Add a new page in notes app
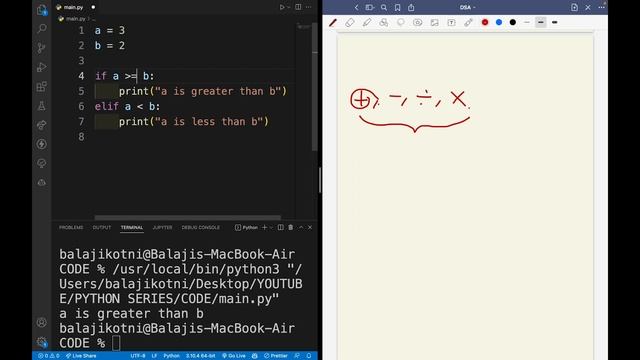The width and height of the screenshot is (640, 360). (x=574, y=7)
